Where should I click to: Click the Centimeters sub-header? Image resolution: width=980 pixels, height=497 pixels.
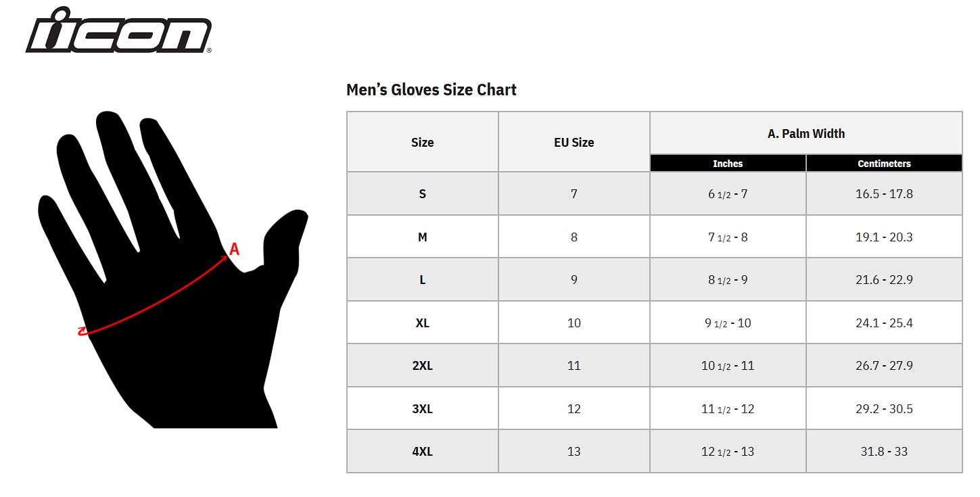coord(884,164)
